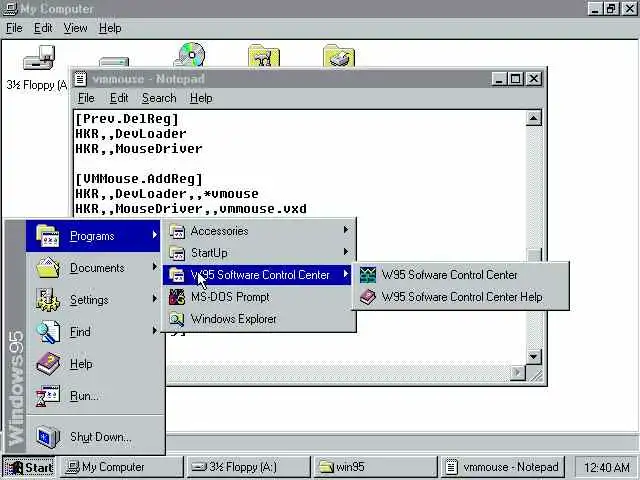
Task: Select W95 Software Control Center Help entry
Action: [460, 297]
